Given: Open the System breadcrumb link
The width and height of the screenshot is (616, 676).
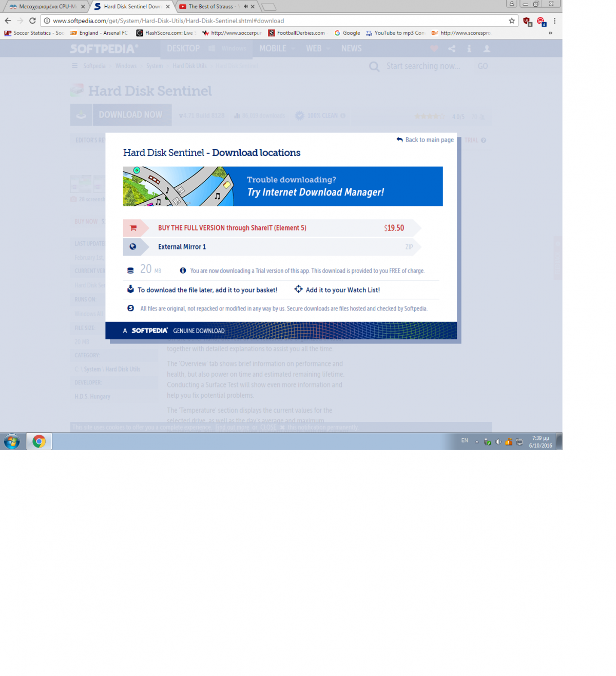Looking at the screenshot, I should pyautogui.click(x=154, y=66).
